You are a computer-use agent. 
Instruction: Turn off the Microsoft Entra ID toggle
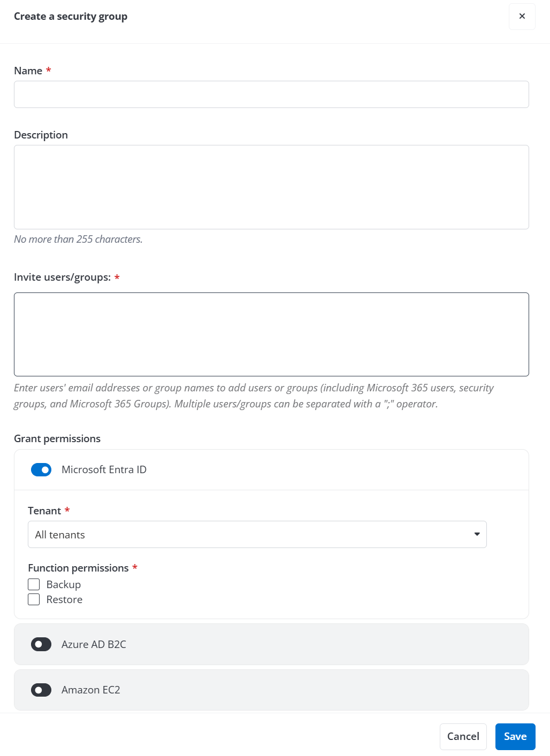click(x=41, y=469)
